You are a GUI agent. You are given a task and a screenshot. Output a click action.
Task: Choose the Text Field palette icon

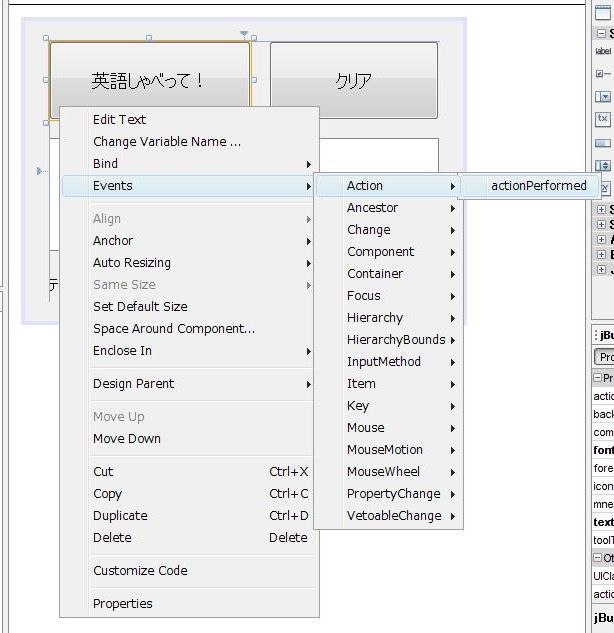[x=603, y=120]
